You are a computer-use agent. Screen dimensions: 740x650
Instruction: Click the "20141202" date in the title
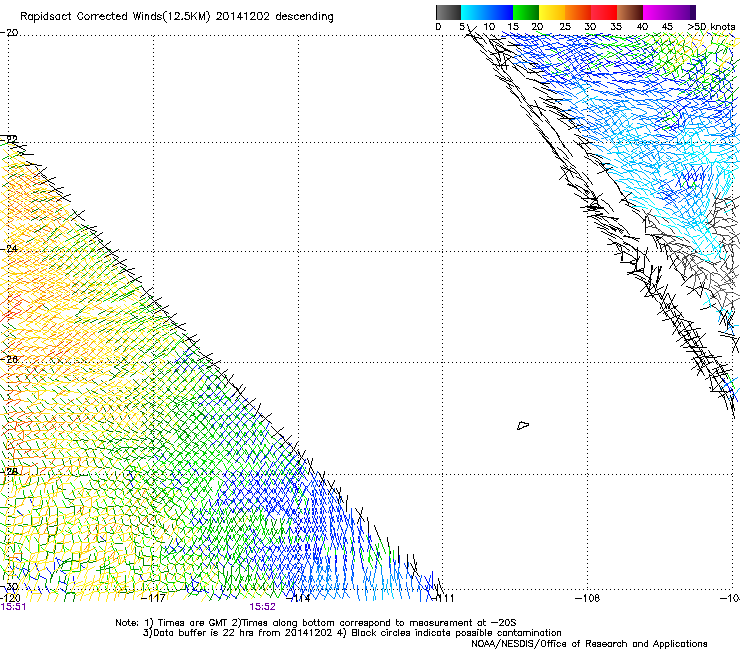tap(243, 17)
